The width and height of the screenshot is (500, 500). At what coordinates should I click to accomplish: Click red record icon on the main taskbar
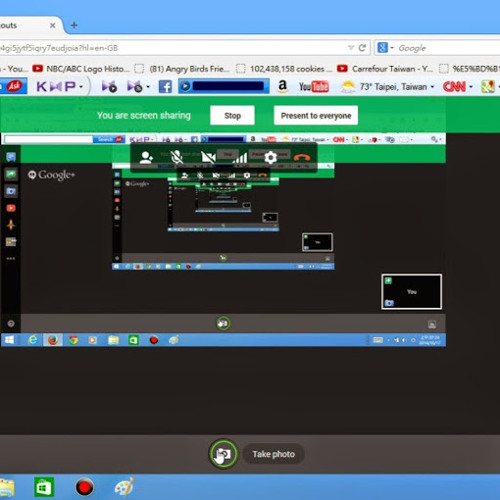[84, 488]
